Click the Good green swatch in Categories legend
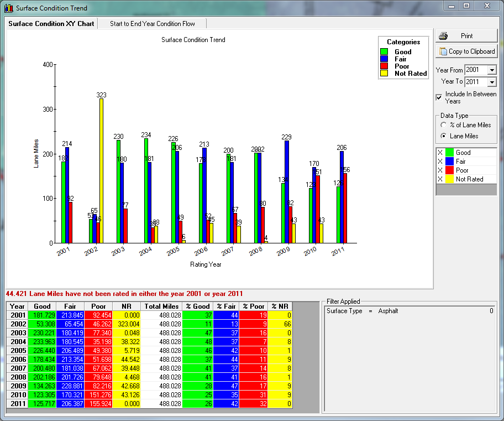504x421 pixels. coord(384,51)
